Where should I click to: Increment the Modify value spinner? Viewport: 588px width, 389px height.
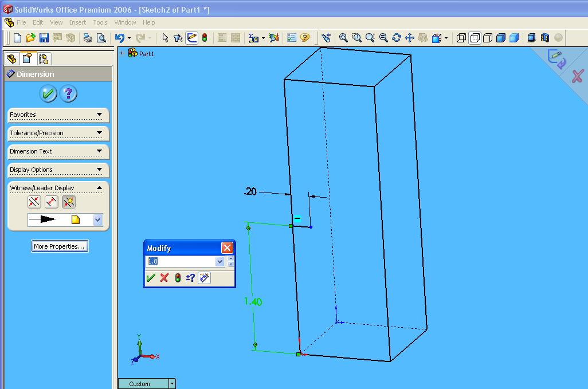(x=230, y=258)
